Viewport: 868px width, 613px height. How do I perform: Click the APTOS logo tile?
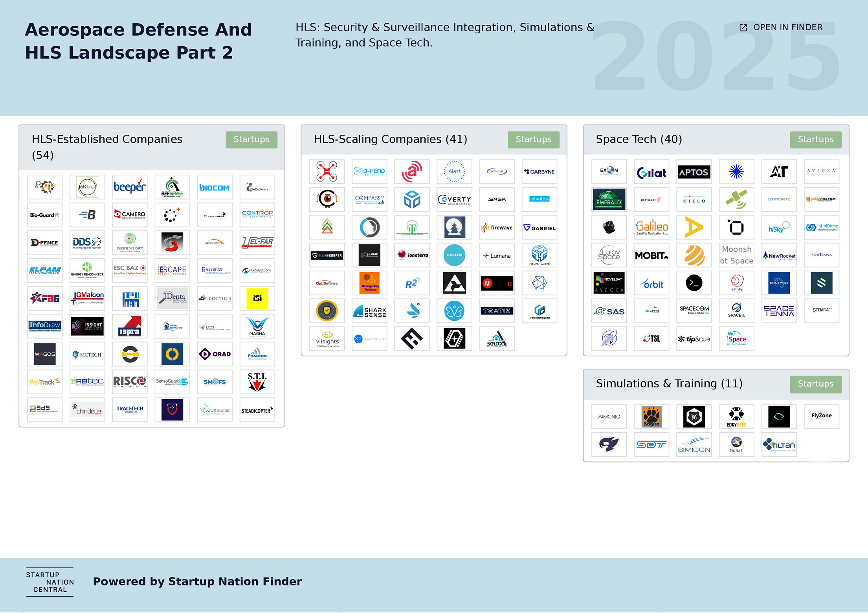point(694,172)
